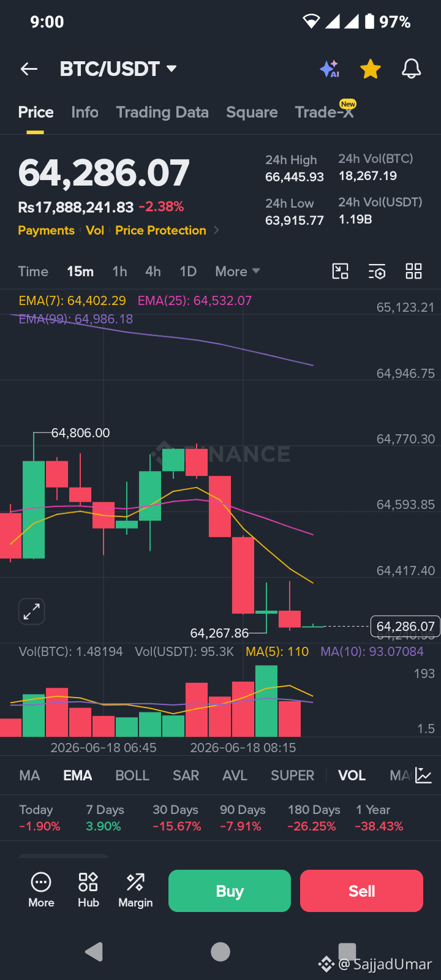Image resolution: width=441 pixels, height=980 pixels.
Task: Expand the More intervals dropdown
Action: [238, 271]
